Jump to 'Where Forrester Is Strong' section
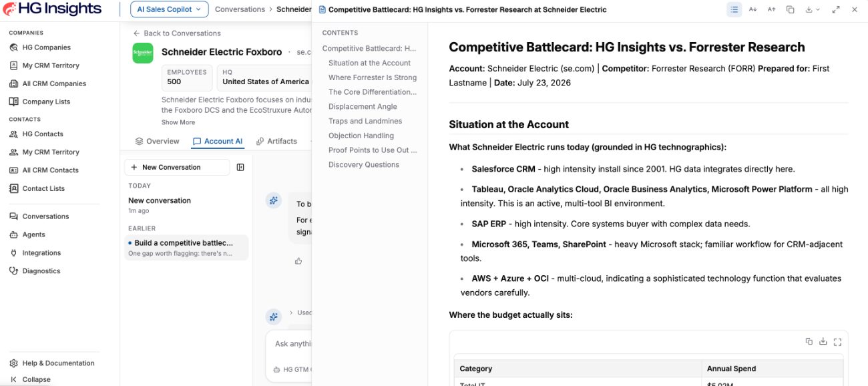Screen dimensions: 868x386 (x=372, y=77)
